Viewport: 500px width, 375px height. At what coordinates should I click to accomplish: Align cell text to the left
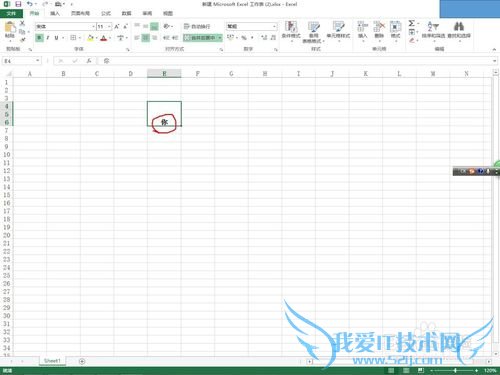point(137,38)
